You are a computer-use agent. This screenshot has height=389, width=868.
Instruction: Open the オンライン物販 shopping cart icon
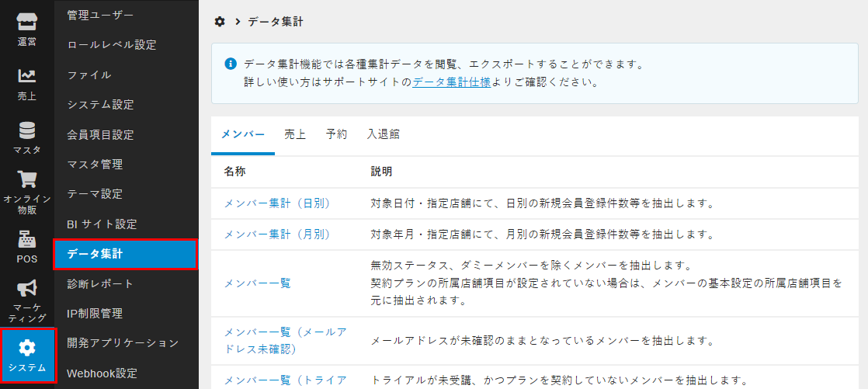[27, 180]
